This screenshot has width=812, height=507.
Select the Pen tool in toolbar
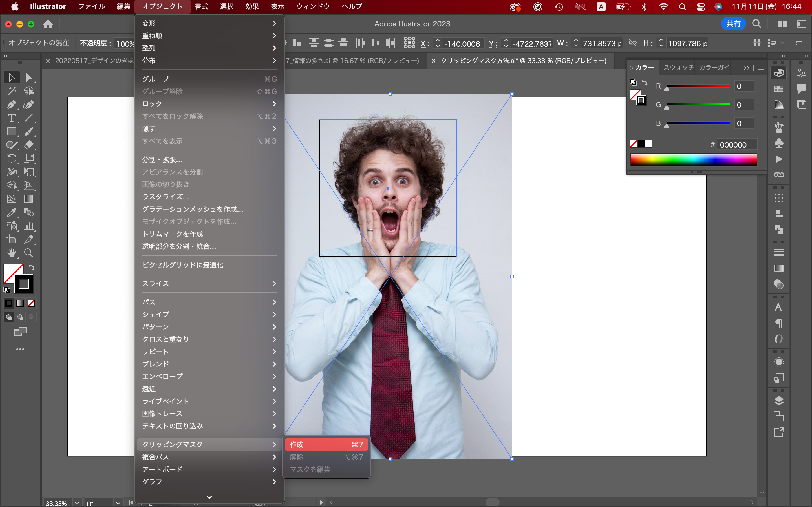tap(11, 104)
